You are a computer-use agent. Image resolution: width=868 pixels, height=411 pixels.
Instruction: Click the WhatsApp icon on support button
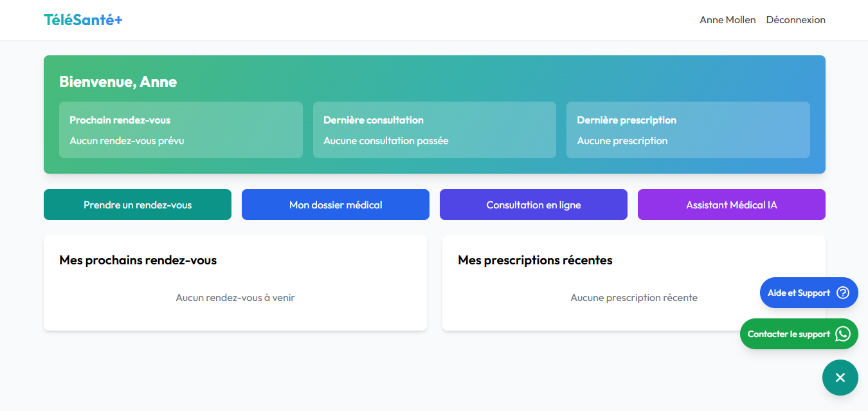[842, 334]
